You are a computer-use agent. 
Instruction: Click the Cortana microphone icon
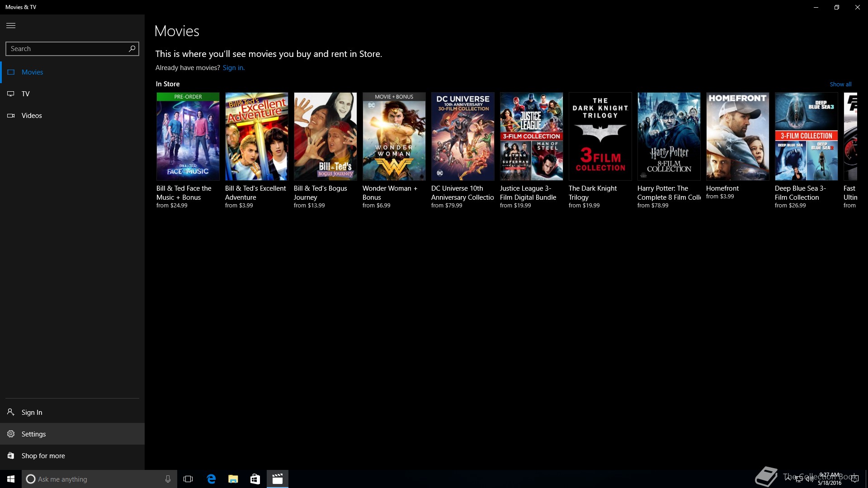tap(168, 479)
